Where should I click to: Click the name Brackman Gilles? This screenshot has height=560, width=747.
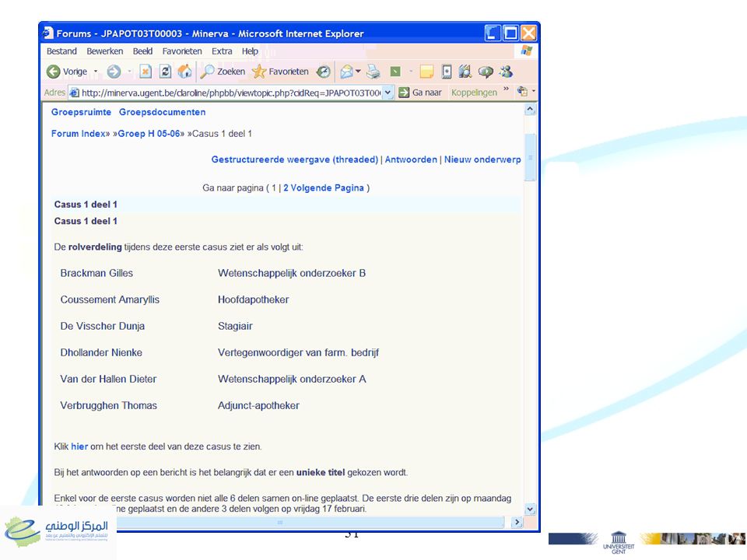pos(96,273)
